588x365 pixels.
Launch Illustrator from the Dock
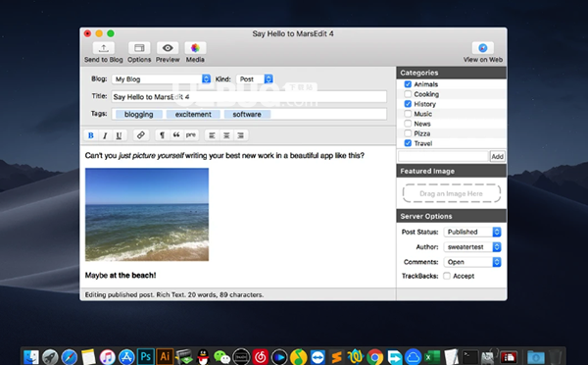point(165,356)
